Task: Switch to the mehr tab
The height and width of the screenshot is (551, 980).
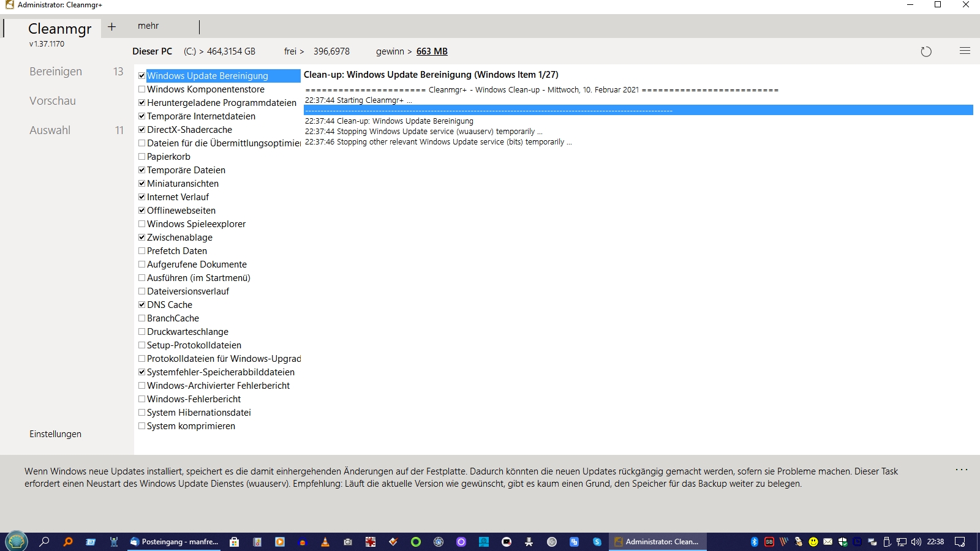Action: tap(148, 26)
